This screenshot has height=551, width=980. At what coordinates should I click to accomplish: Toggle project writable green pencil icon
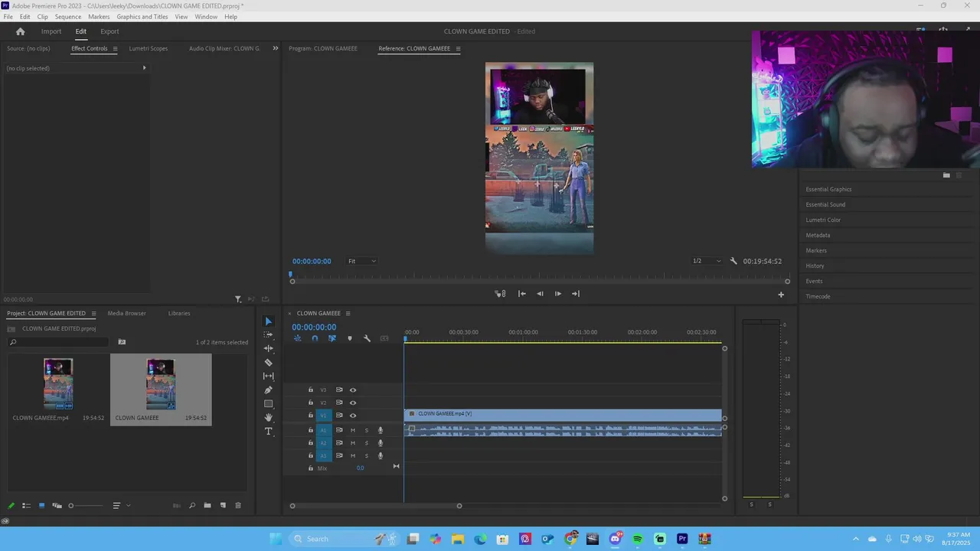[x=11, y=505]
